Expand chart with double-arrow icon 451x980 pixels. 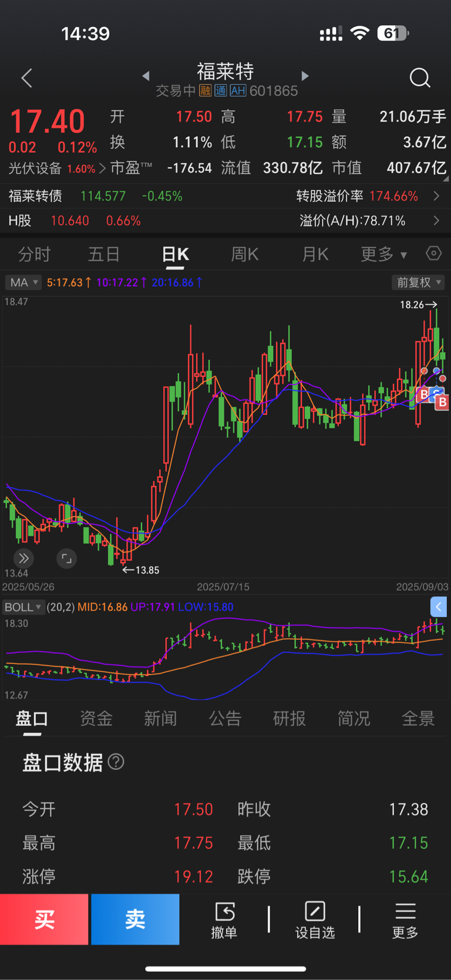[x=23, y=558]
